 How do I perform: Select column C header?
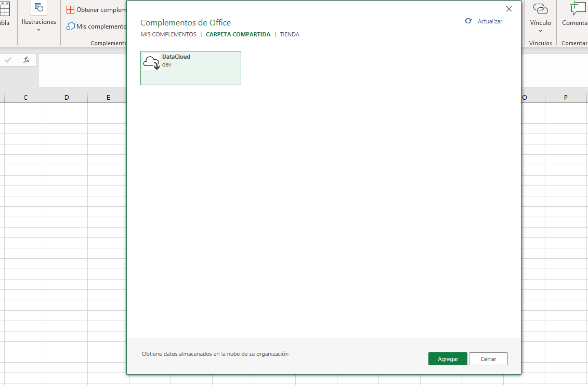coord(25,98)
